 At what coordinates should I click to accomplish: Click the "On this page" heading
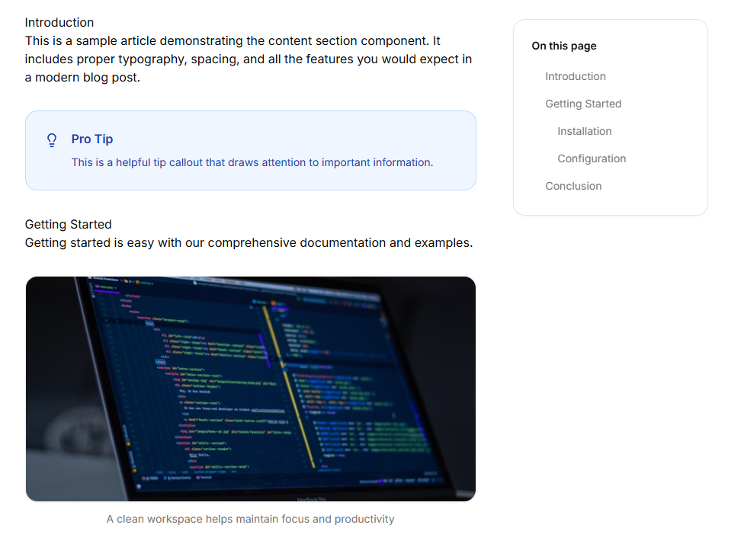pos(564,46)
